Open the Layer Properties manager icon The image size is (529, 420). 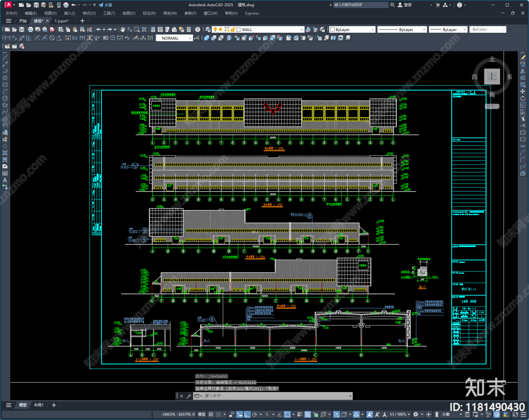click(x=208, y=29)
